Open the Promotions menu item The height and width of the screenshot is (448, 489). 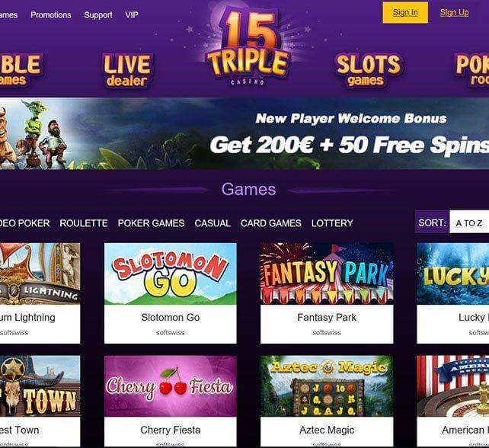click(51, 15)
